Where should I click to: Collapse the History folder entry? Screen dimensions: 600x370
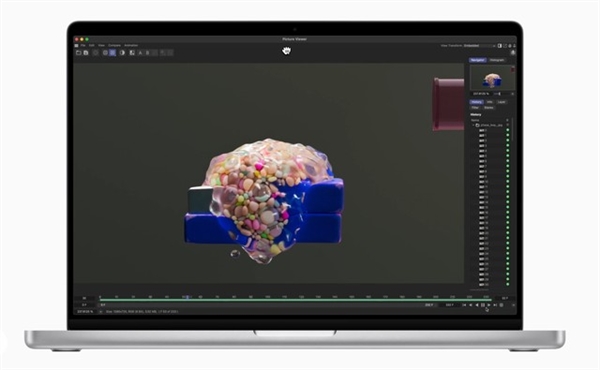473,125
